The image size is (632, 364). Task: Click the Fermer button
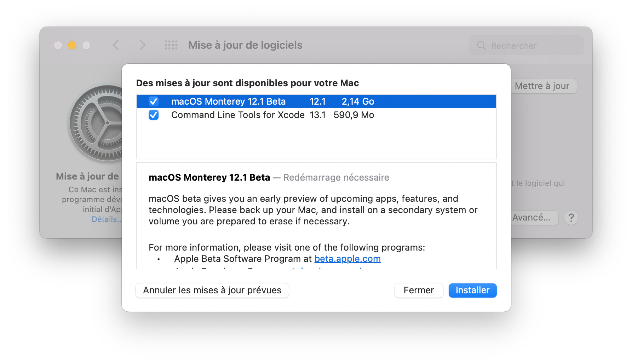point(418,290)
